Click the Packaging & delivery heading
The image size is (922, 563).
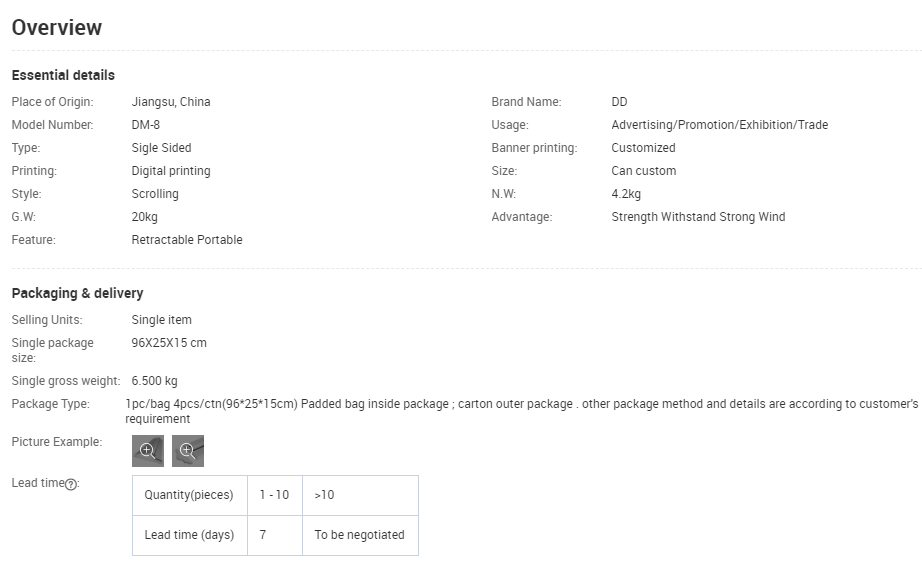click(x=77, y=293)
